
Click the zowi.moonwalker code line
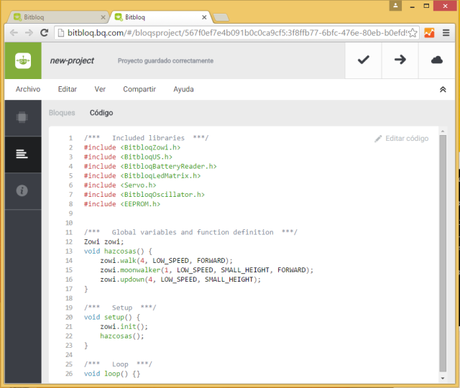pos(207,270)
